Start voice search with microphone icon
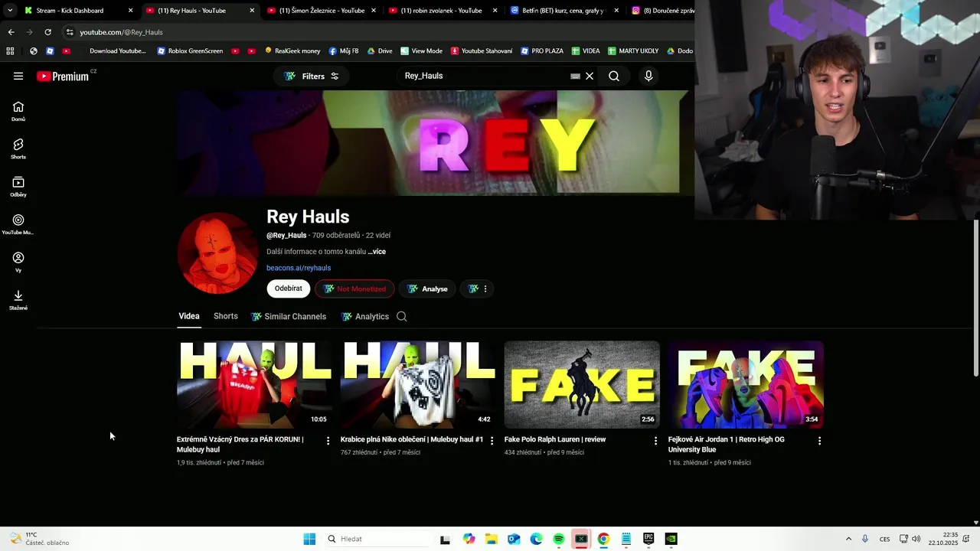 click(648, 76)
